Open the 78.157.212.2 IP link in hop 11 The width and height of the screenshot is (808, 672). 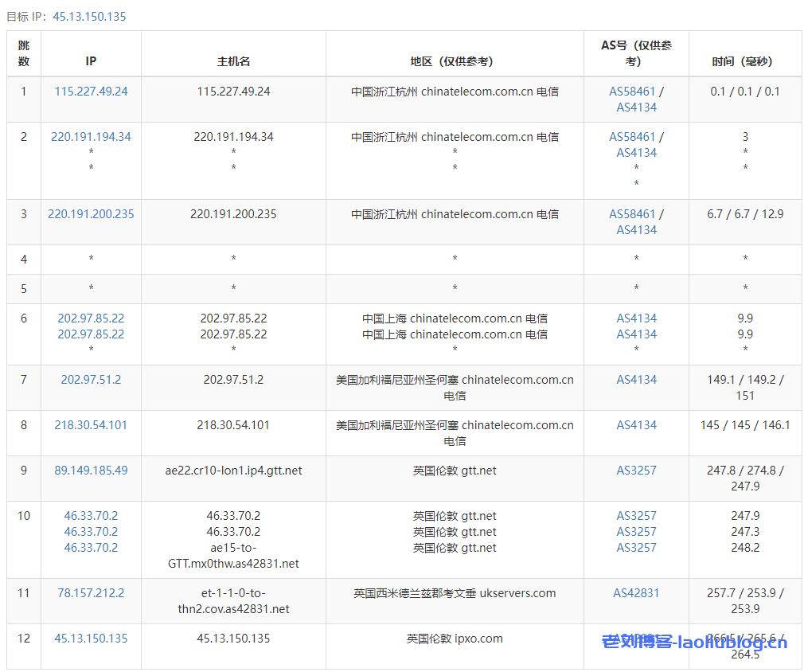(91, 593)
